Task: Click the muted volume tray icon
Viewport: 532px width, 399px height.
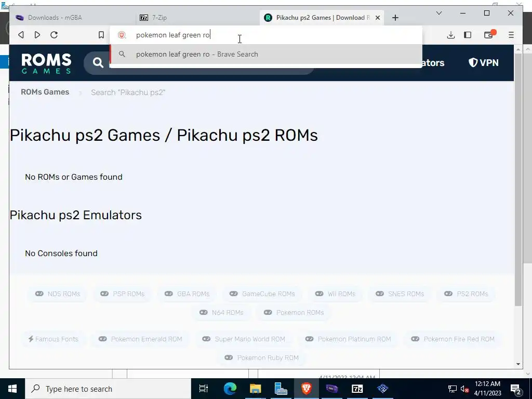Action: (464, 389)
